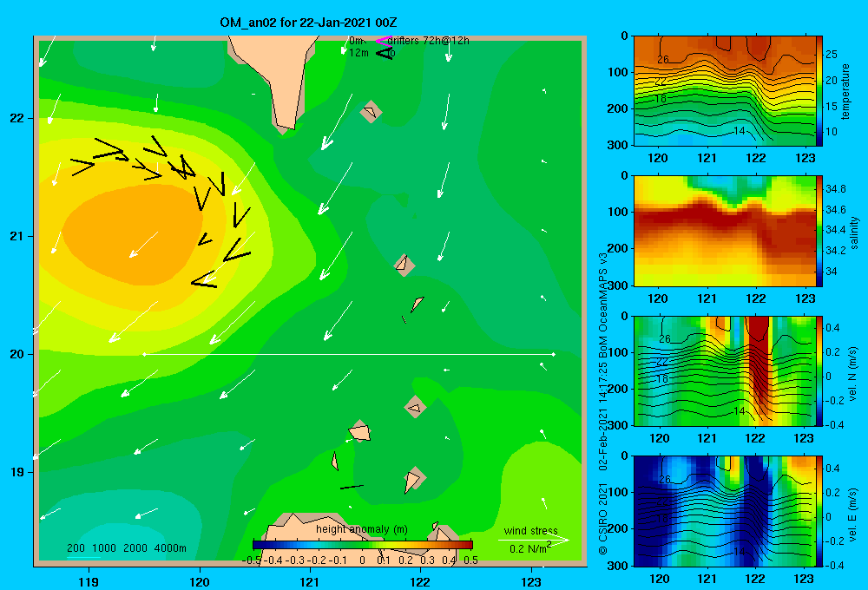The image size is (868, 590).
Task: Click the '34.8' salinity scale tick
Action: pos(835,189)
